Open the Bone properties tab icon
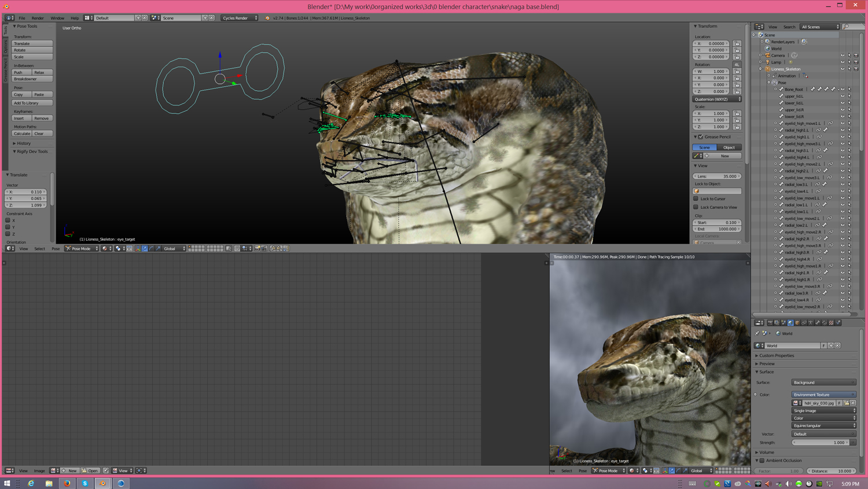Viewport: 868px width, 489px height. tap(818, 323)
